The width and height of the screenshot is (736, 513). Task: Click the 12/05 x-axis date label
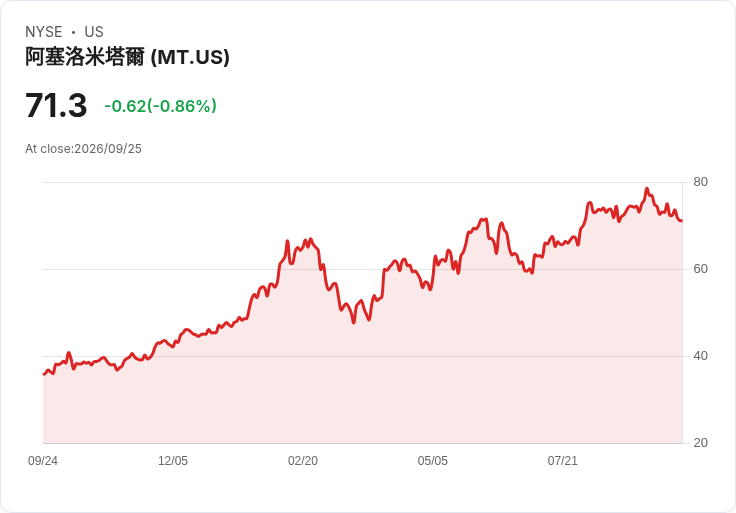tap(173, 461)
